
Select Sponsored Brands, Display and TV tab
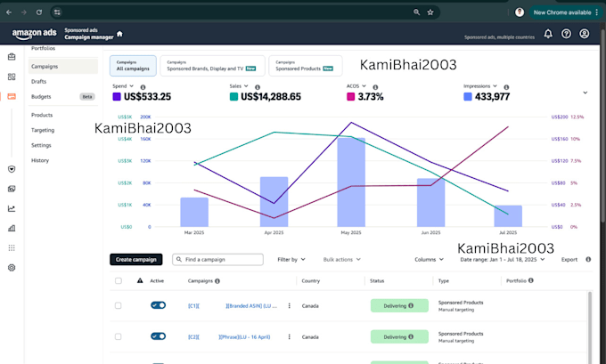(213, 66)
